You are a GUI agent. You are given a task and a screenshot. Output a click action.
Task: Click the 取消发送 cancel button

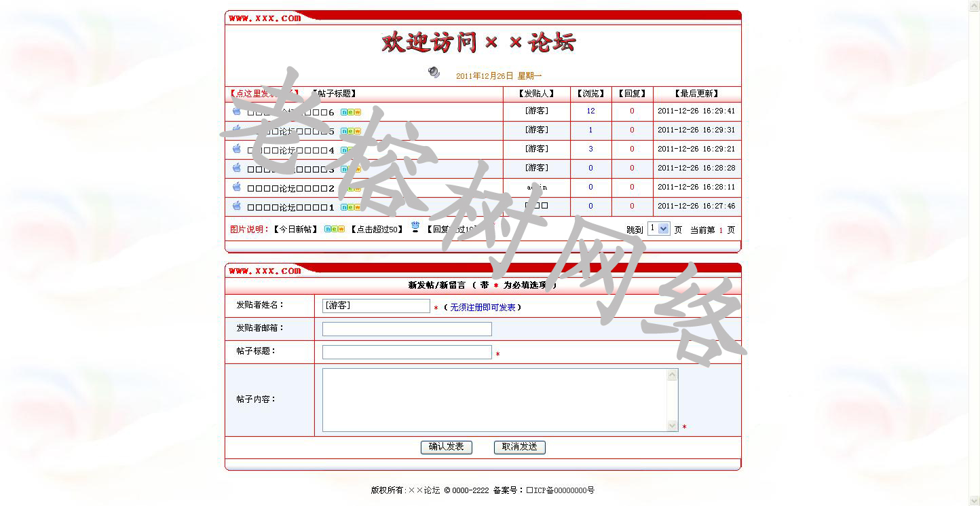click(x=520, y=447)
